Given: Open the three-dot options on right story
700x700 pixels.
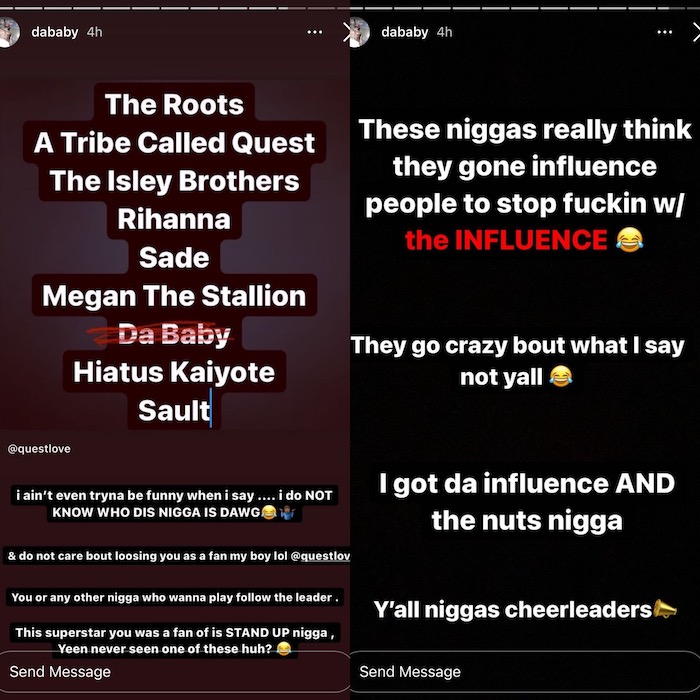Looking at the screenshot, I should [x=665, y=32].
